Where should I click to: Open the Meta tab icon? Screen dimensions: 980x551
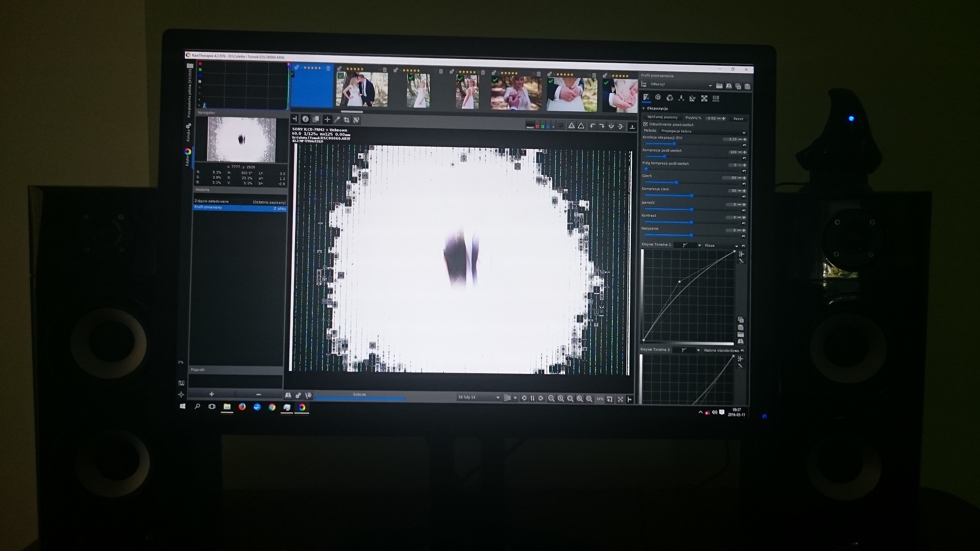pyautogui.click(x=716, y=98)
